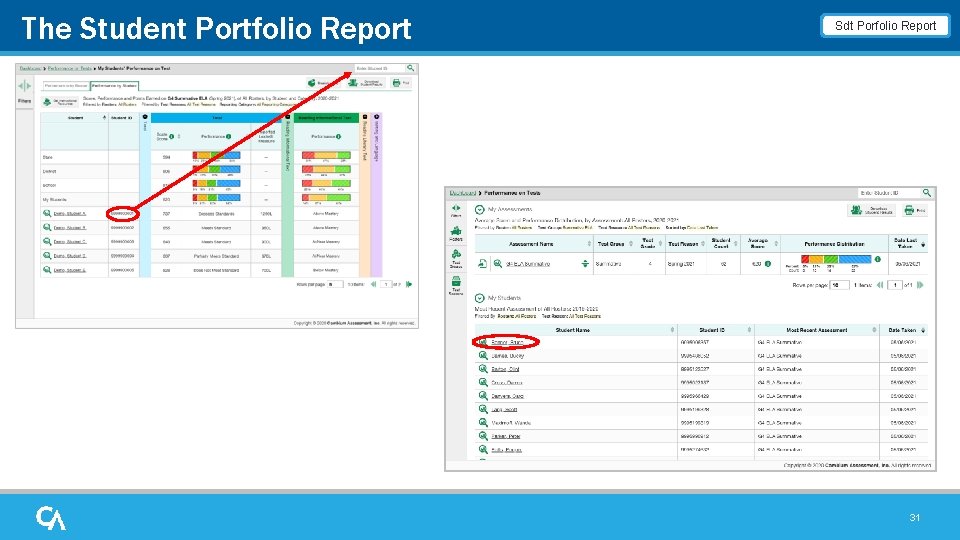The image size is (960, 540).
Task: Click Download Student Results in left screenshot
Action: (x=366, y=83)
